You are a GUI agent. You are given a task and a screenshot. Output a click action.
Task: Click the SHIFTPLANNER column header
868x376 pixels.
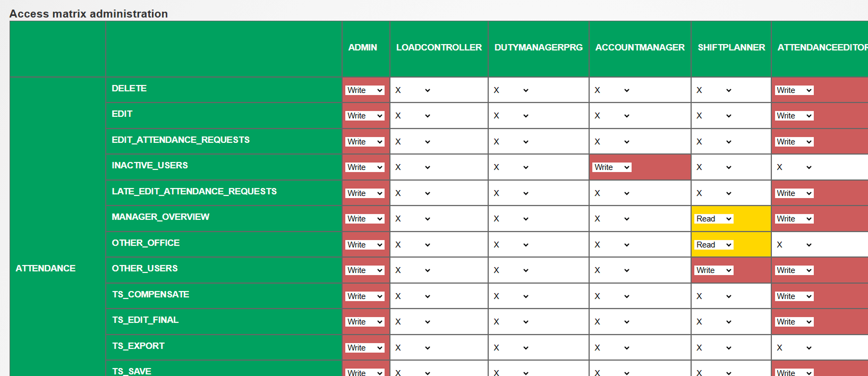[731, 48]
